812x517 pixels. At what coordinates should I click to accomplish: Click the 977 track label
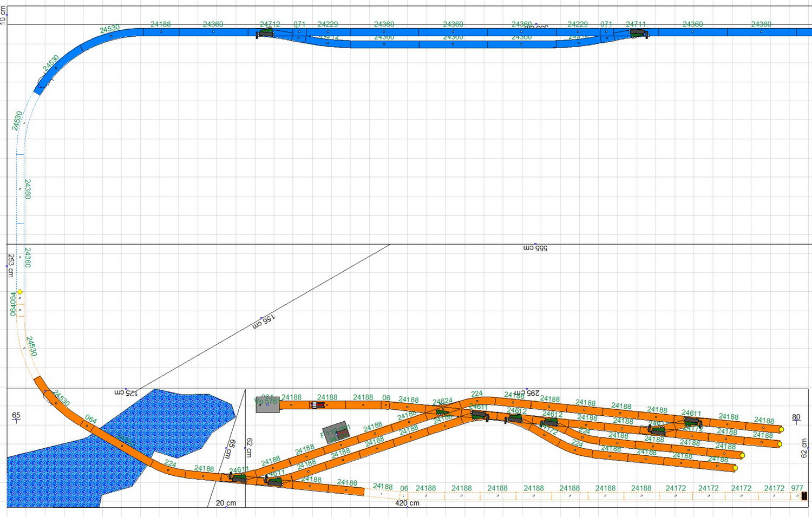click(x=797, y=488)
